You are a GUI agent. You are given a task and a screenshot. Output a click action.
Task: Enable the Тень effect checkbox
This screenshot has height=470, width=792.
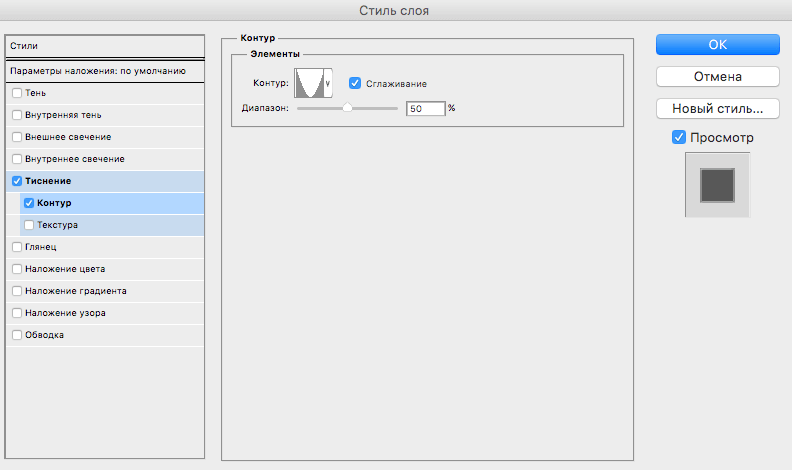coord(16,93)
